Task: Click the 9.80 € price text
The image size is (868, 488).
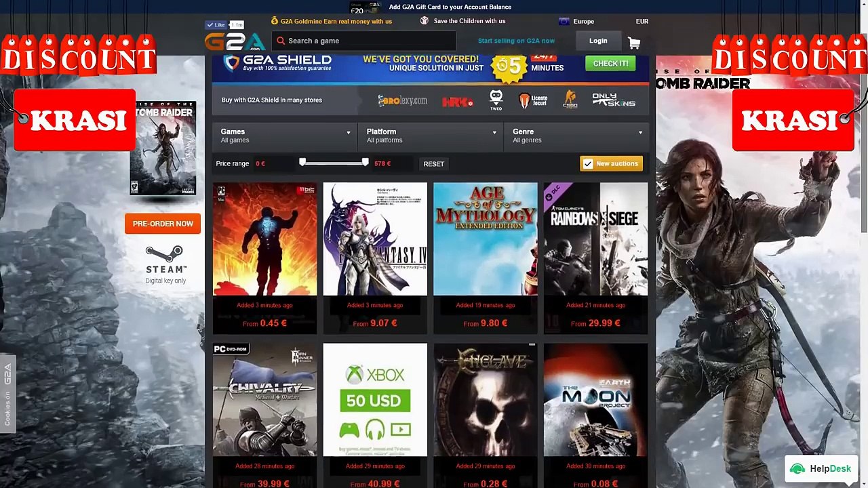Action: (x=494, y=323)
